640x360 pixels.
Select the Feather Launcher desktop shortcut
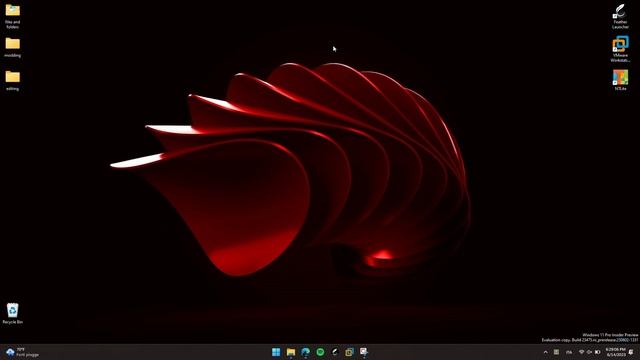coord(620,16)
